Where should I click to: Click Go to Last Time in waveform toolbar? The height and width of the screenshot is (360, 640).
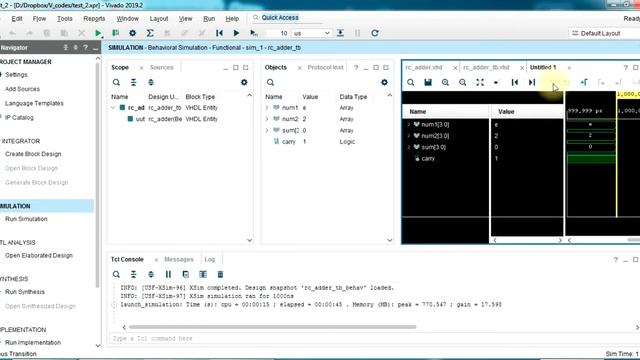tap(532, 82)
